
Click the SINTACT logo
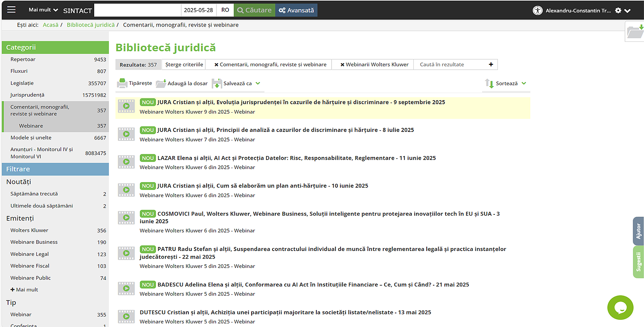77,10
